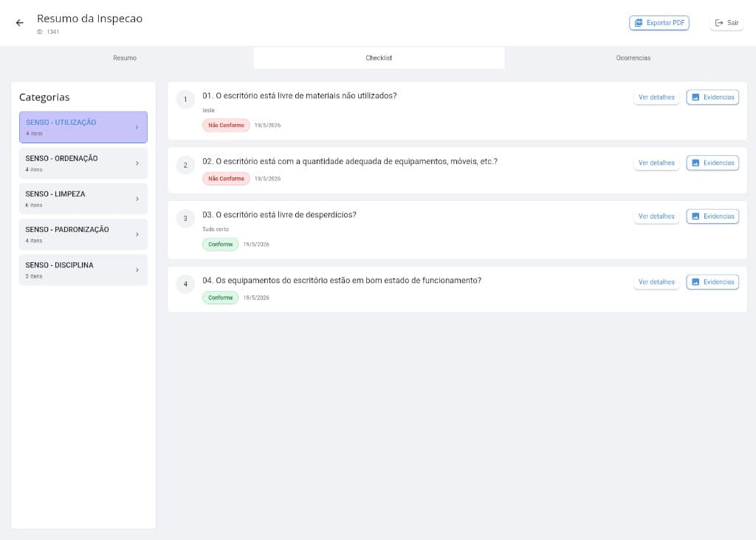Select SENSO - UTILIZAÇÃO category label
The width and height of the screenshot is (756, 540).
[61, 122]
